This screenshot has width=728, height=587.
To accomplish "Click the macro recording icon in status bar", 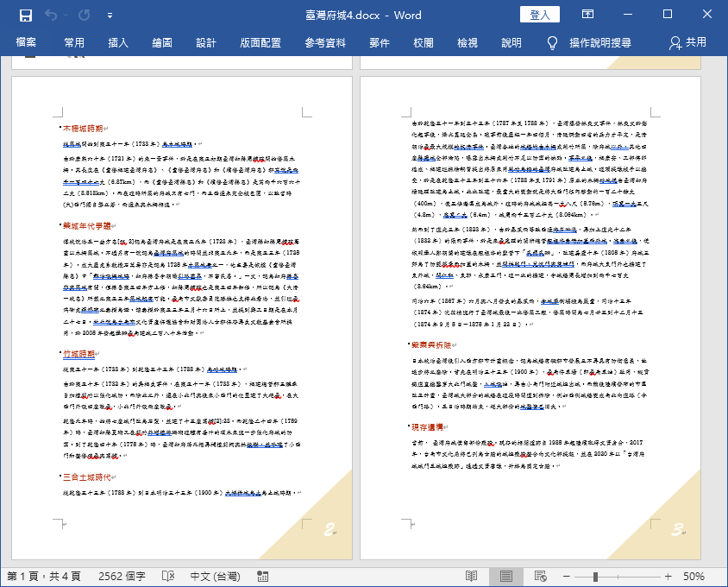I will coord(263,577).
